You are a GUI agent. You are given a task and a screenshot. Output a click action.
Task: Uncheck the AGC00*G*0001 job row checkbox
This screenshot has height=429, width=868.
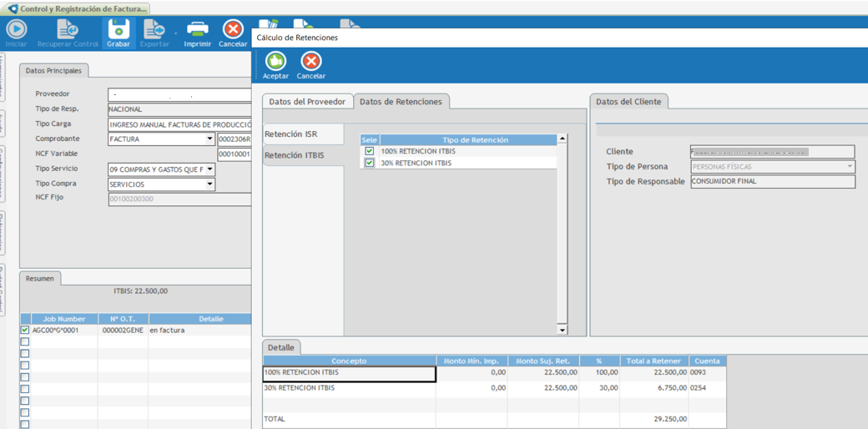[x=24, y=330]
